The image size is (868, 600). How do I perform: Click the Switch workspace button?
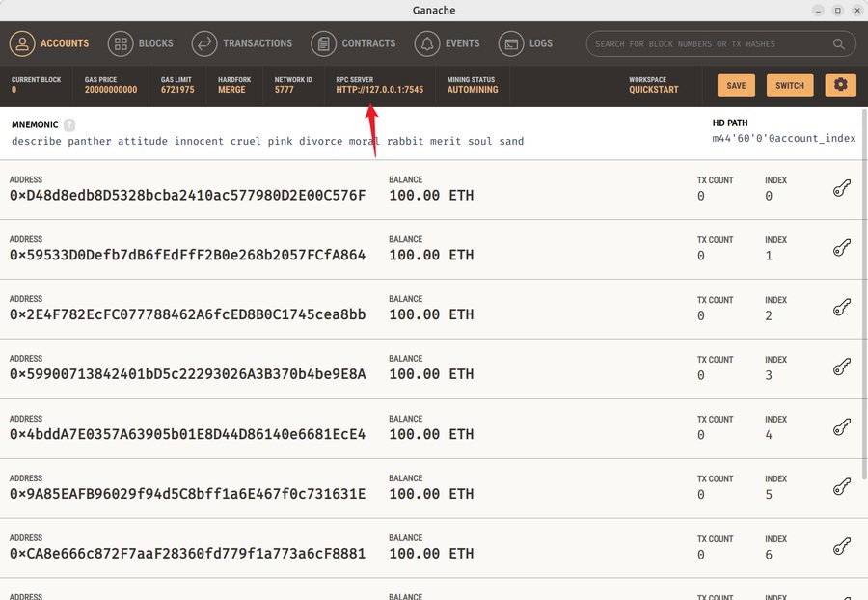click(x=789, y=86)
